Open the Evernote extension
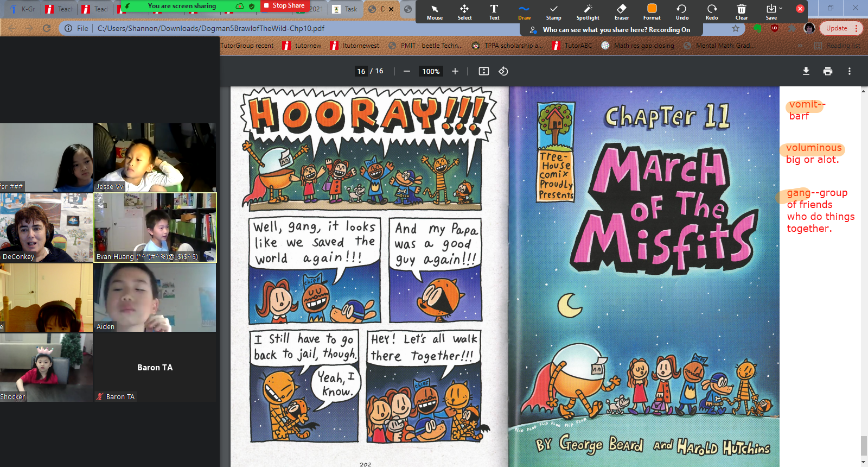This screenshot has width=868, height=467. coord(758,28)
